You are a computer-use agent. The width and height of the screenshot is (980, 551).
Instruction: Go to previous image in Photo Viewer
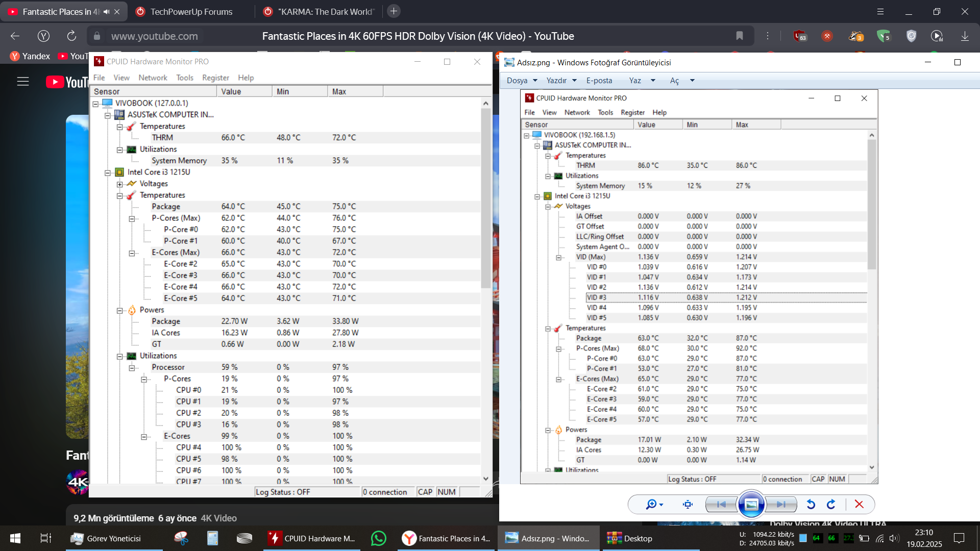click(721, 505)
